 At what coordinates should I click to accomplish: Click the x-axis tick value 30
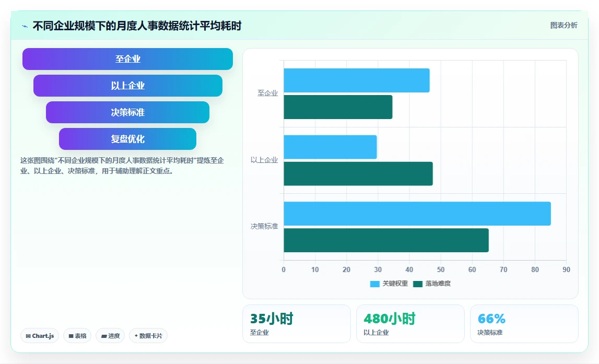pos(378,269)
